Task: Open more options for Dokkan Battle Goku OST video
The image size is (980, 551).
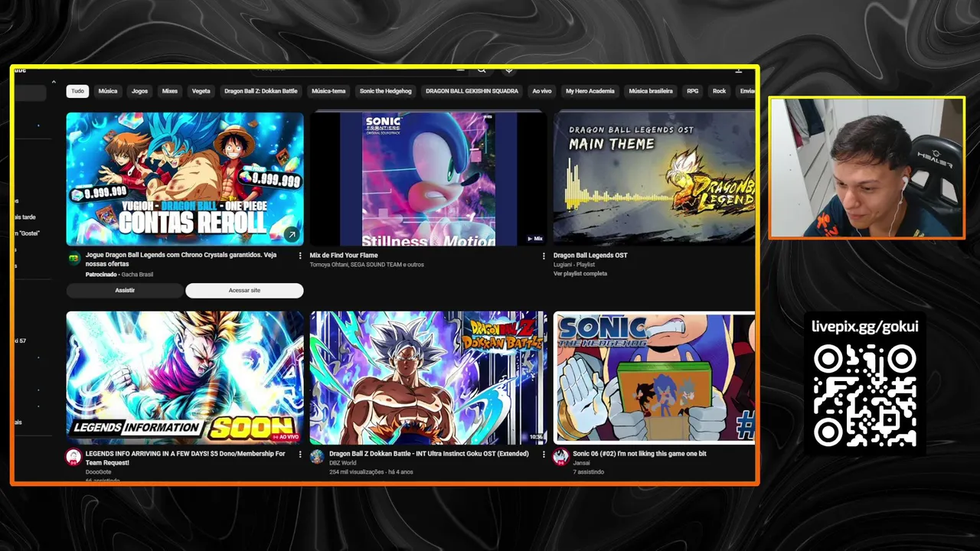Action: pos(544,454)
